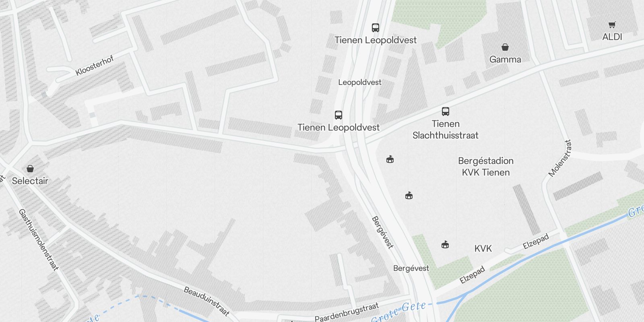Select the Kloosterhof street label
The width and height of the screenshot is (644, 322).
tap(95, 66)
